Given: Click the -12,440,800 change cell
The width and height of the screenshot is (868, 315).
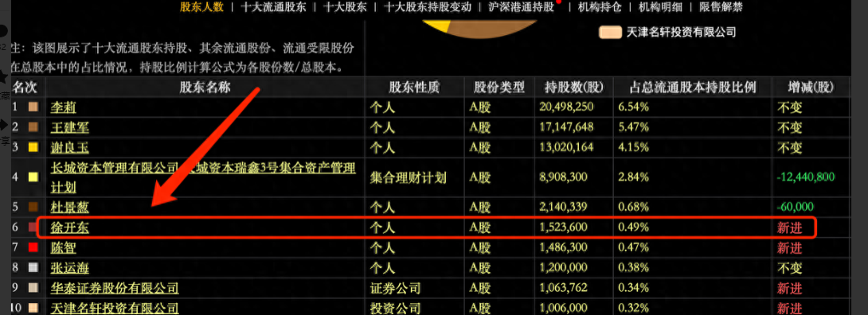Looking at the screenshot, I should point(806,177).
